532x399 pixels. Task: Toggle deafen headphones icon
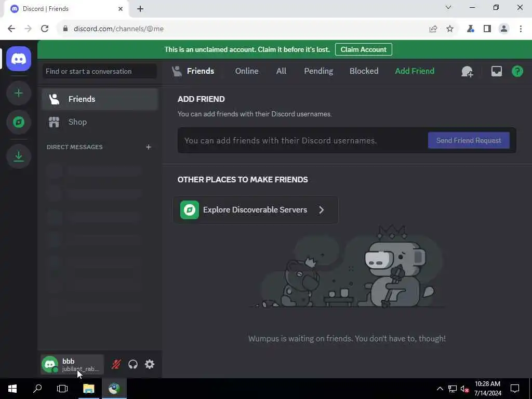click(133, 364)
